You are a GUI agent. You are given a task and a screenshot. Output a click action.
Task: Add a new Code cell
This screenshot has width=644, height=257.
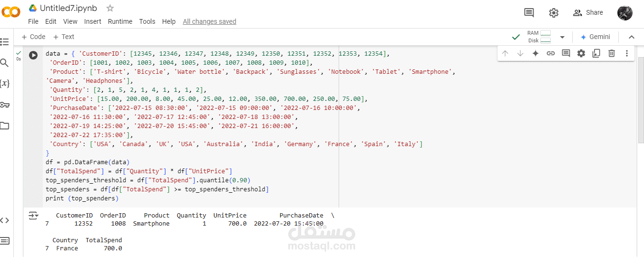pyautogui.click(x=33, y=37)
